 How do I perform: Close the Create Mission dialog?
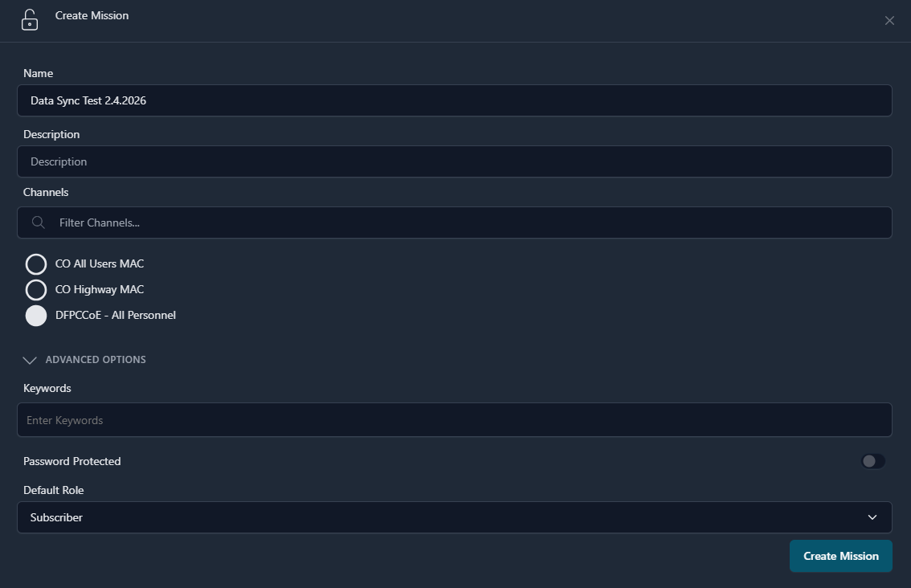[x=889, y=21]
